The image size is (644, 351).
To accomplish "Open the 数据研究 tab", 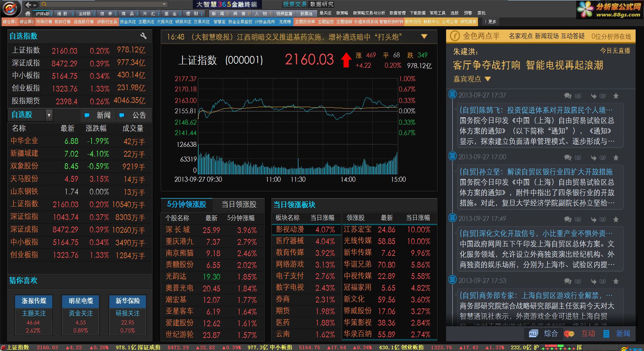I will (322, 4).
